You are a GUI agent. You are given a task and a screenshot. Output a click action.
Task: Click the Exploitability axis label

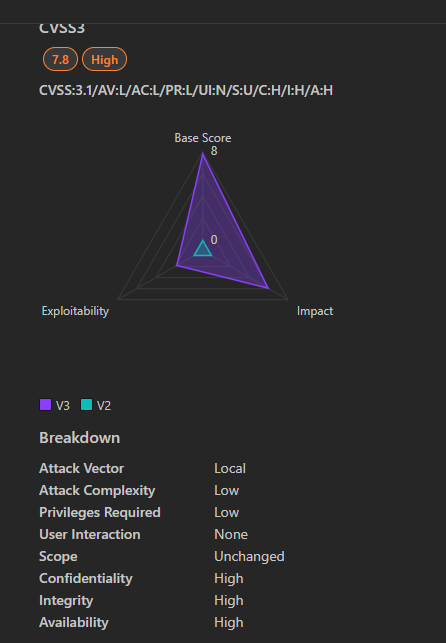75,311
